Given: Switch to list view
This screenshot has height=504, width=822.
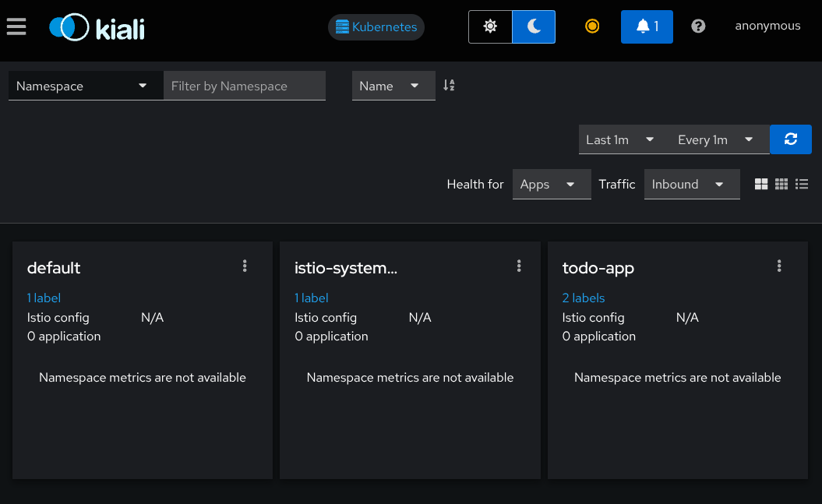Looking at the screenshot, I should click(802, 184).
